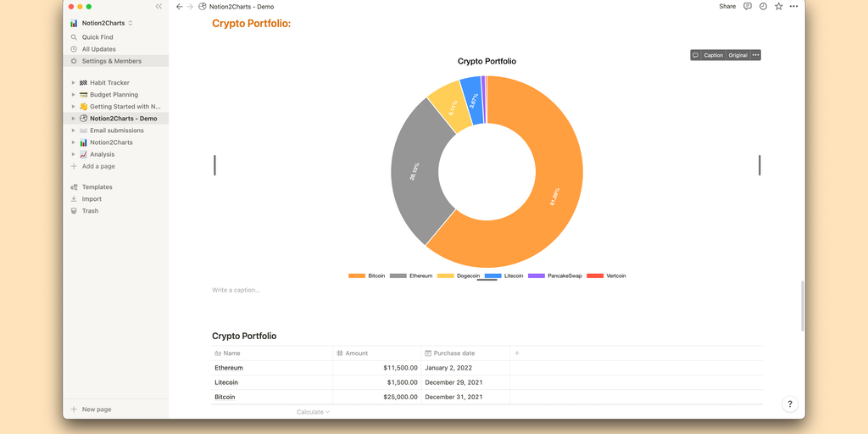The width and height of the screenshot is (868, 434).
Task: Click the plus icon beside Add a page
Action: point(74,166)
